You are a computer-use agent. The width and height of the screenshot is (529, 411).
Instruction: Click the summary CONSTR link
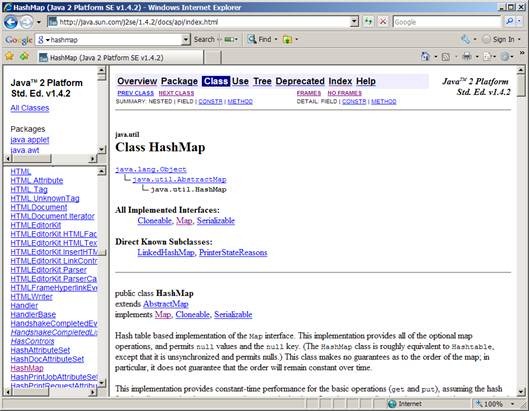click(211, 102)
